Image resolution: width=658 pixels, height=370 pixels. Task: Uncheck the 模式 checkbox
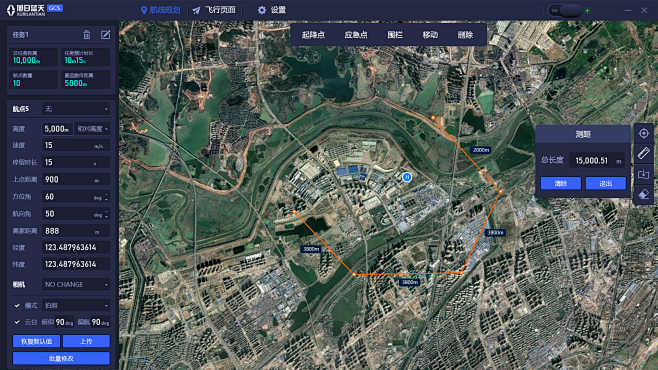(17, 305)
